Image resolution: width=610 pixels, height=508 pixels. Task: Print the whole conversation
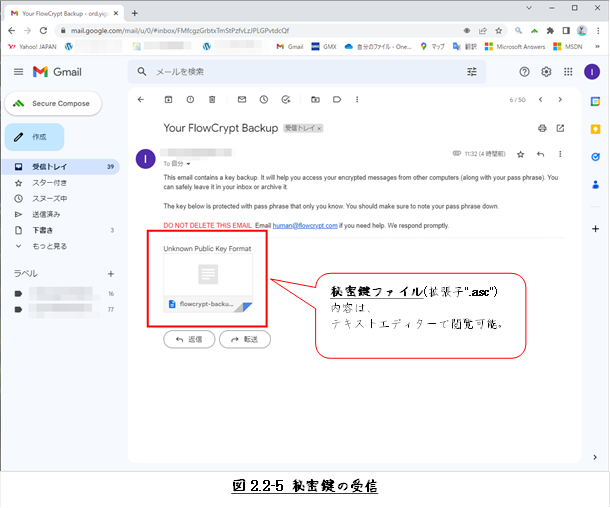542,128
